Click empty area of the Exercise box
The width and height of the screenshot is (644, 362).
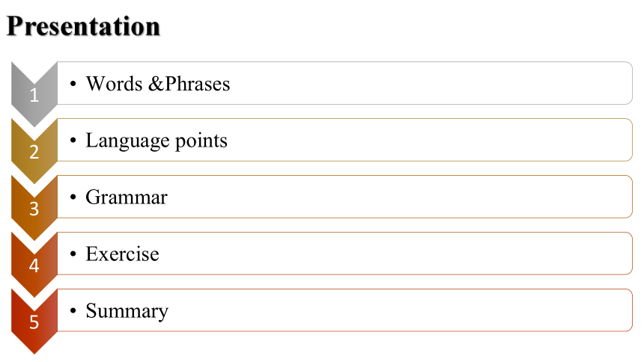pos(398,254)
